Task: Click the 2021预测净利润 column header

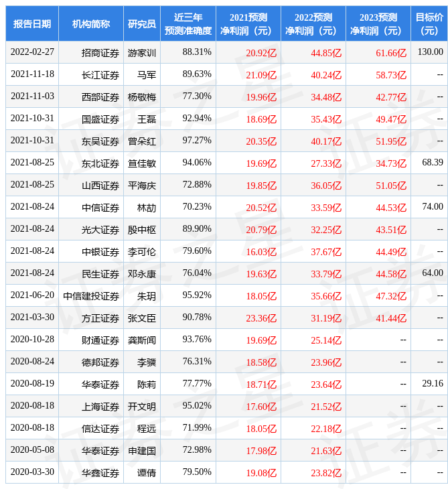Action: (248, 23)
